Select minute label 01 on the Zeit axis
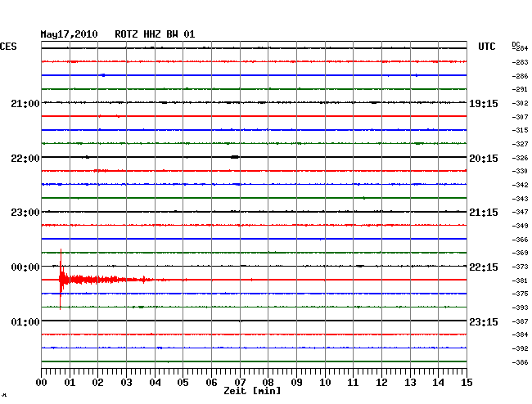The height and width of the screenshot is (404, 532). (x=70, y=383)
